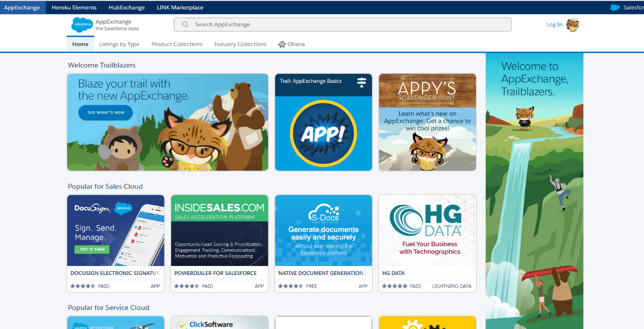Open the Industry Collections menu
The height and width of the screenshot is (329, 644).
tap(240, 44)
